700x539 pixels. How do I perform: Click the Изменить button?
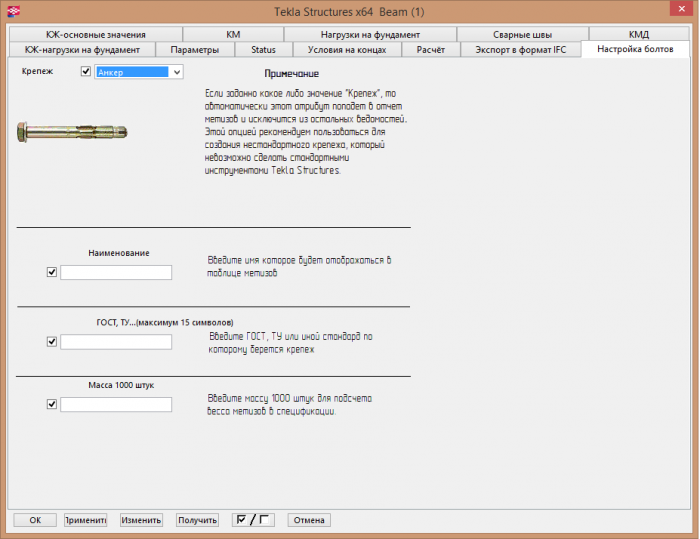click(141, 520)
